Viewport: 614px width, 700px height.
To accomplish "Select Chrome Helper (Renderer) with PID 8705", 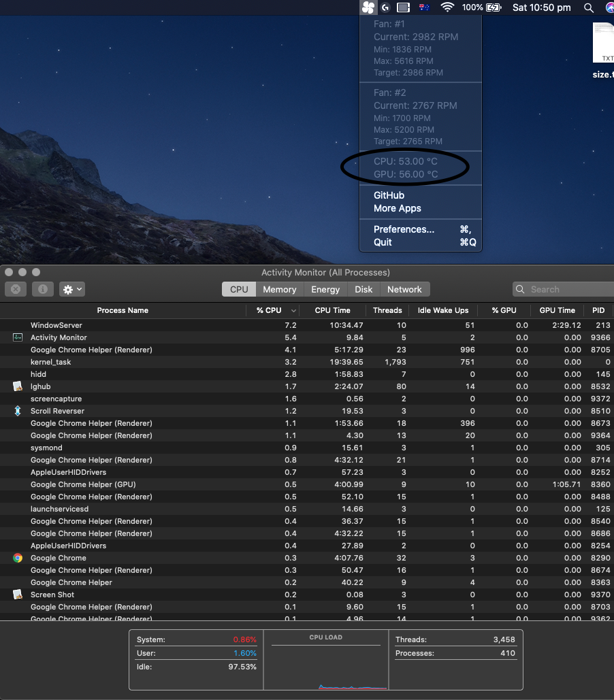I will [x=307, y=350].
